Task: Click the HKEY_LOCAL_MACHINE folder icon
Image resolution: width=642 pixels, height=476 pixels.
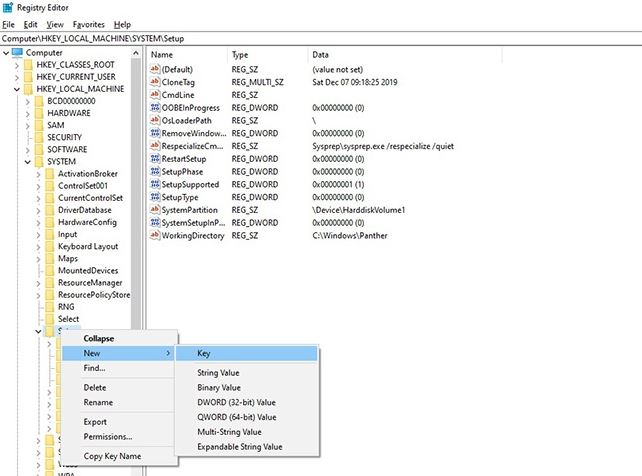Action: point(28,89)
